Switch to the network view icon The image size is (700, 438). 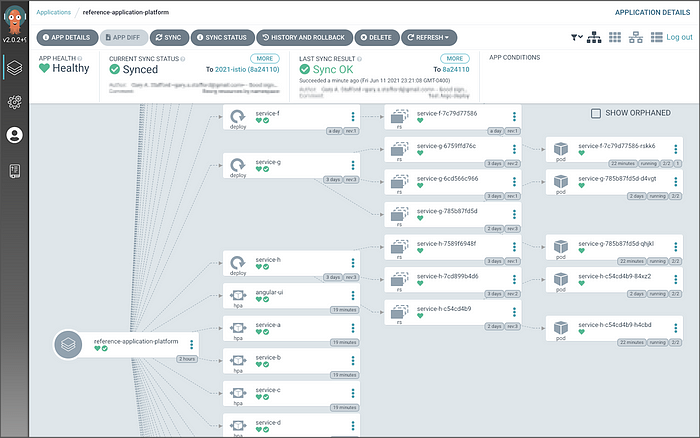(x=636, y=38)
